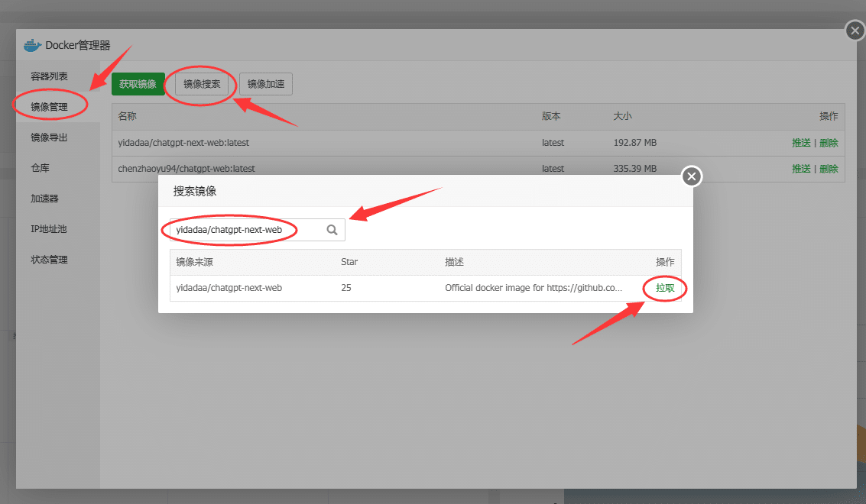
Task: Click the magnifier search icon in the dialog
Action: point(332,229)
